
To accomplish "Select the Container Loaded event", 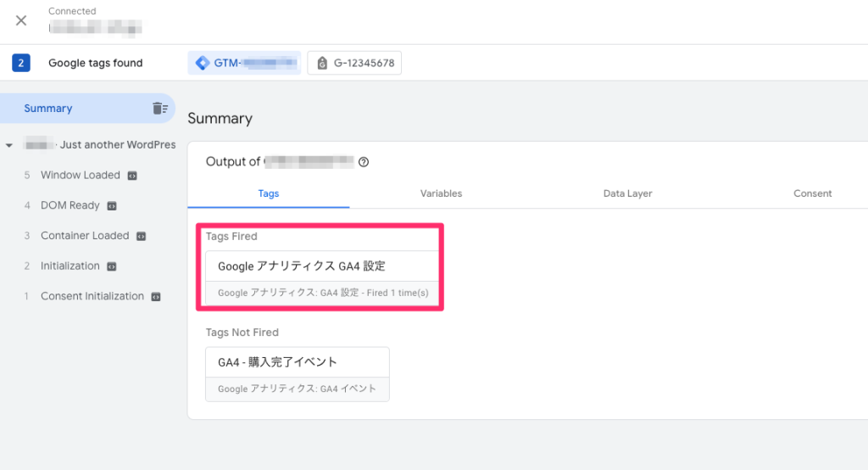I will click(85, 236).
